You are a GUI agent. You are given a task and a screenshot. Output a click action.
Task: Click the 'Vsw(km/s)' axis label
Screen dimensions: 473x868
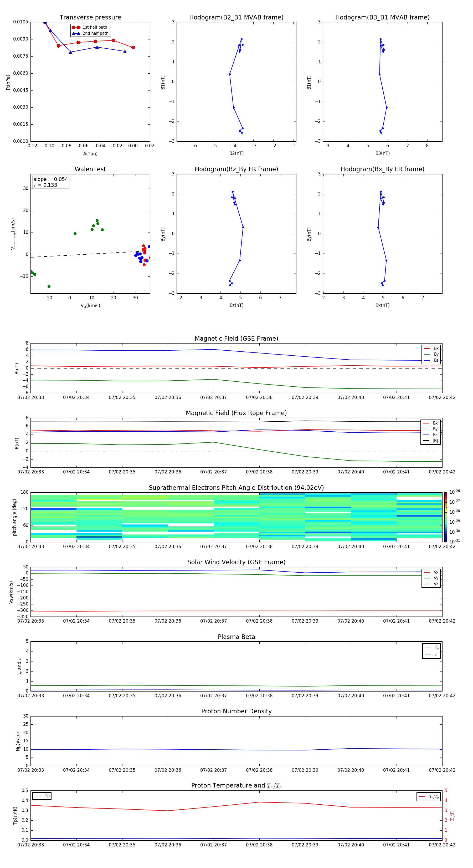pyautogui.click(x=11, y=592)
